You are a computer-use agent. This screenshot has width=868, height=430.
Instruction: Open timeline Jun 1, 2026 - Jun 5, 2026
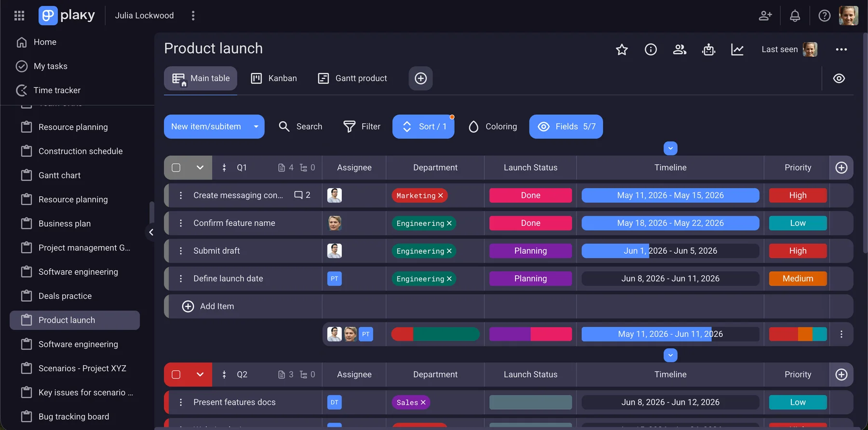(x=670, y=251)
